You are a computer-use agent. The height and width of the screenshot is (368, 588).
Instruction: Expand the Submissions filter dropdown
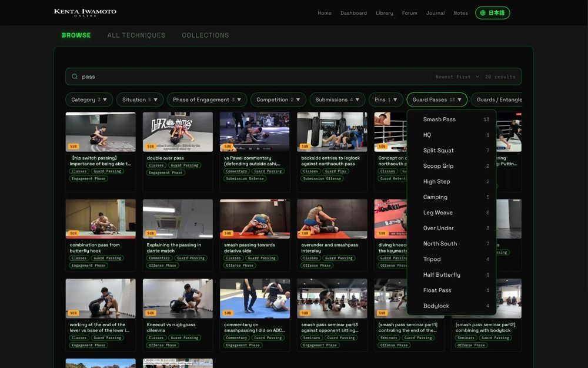click(x=337, y=100)
